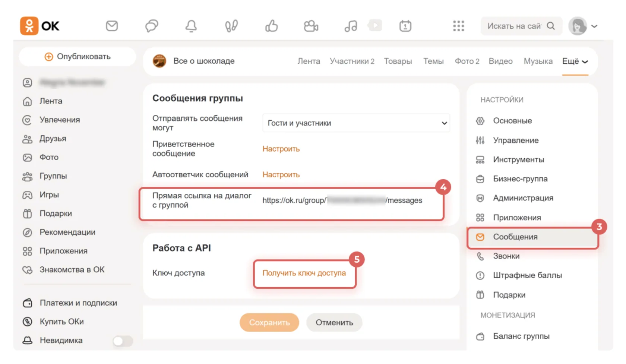Open the Гости и участники dropdown
The width and height of the screenshot is (626, 364).
(356, 123)
